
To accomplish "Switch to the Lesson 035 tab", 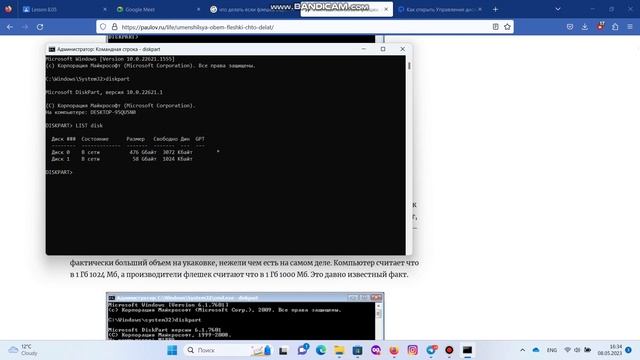I will (64, 9).
